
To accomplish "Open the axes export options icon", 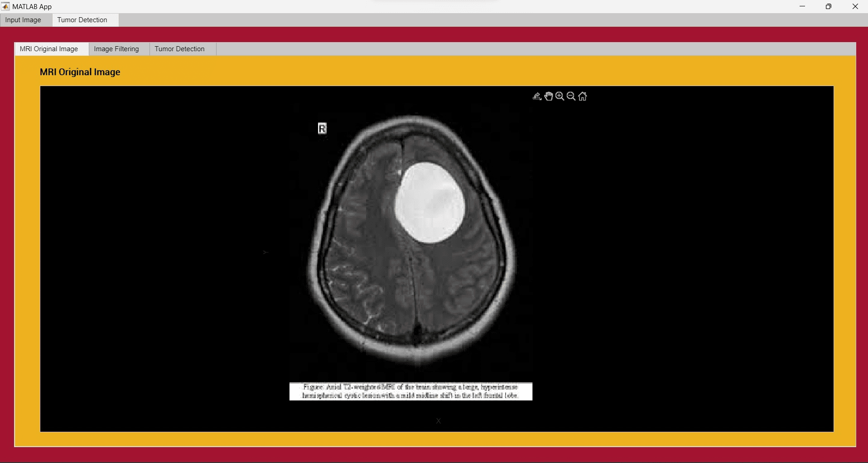I will pyautogui.click(x=537, y=96).
